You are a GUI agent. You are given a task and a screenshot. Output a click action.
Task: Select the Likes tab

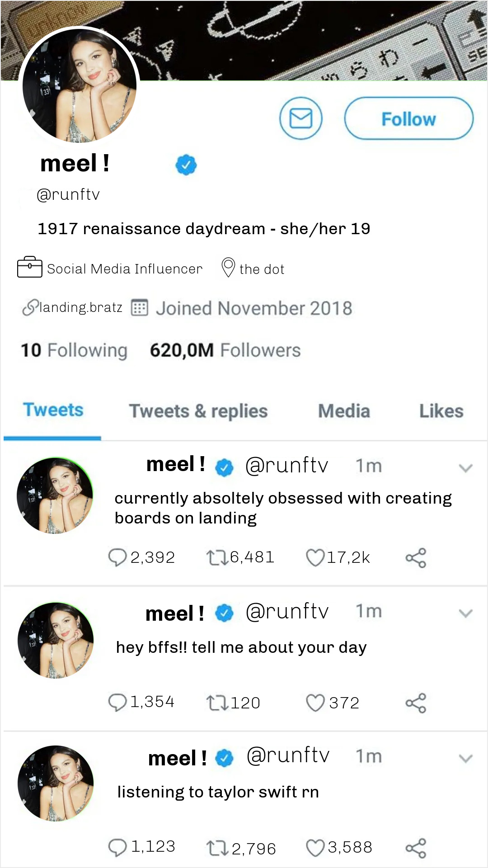[x=441, y=411]
